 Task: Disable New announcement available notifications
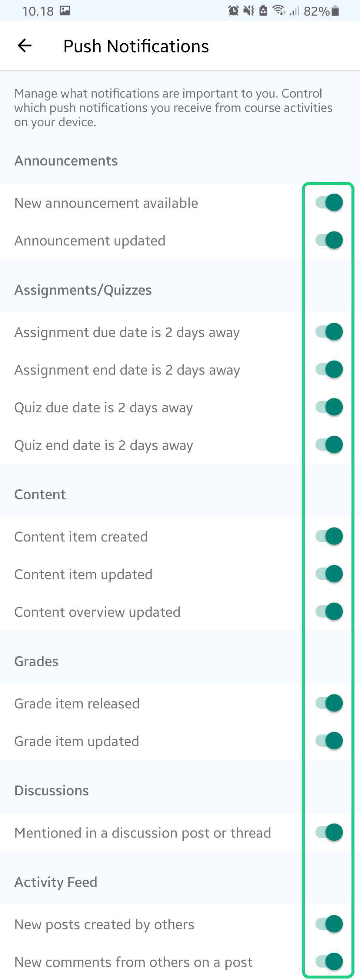[329, 202]
